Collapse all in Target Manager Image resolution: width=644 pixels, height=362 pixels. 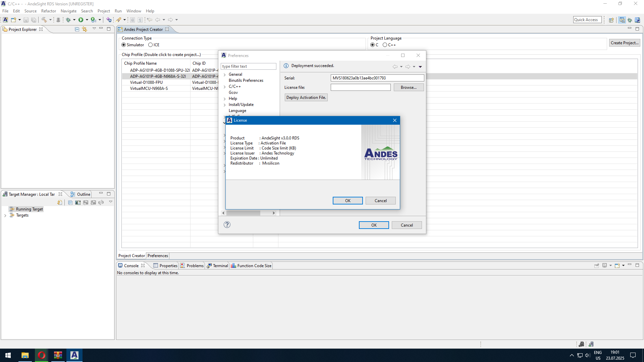click(70, 202)
